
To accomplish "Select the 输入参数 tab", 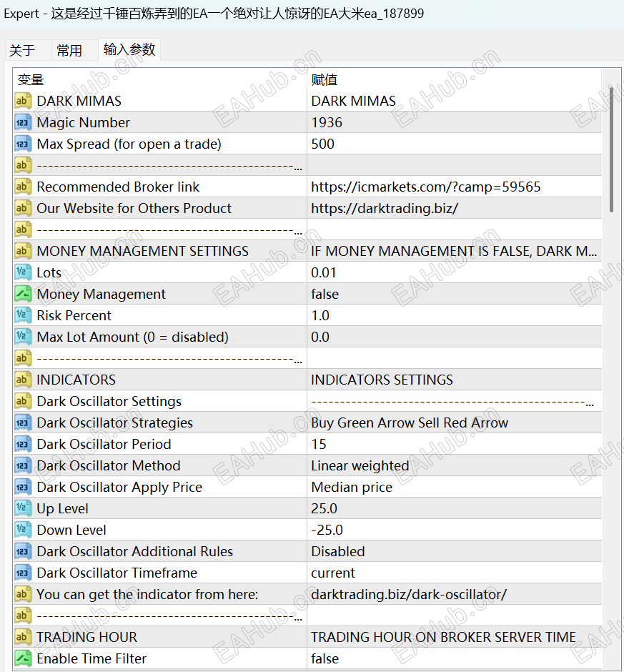I will (x=129, y=49).
